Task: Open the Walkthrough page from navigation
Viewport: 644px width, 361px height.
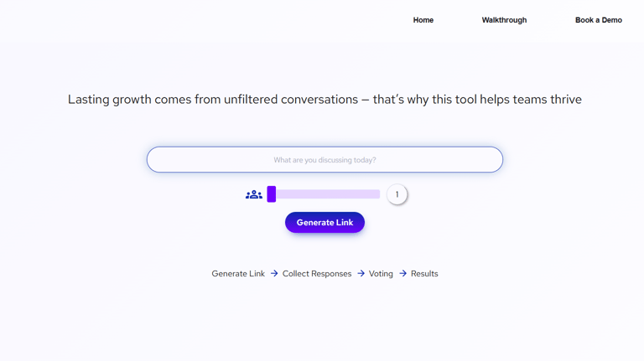Action: [504, 20]
